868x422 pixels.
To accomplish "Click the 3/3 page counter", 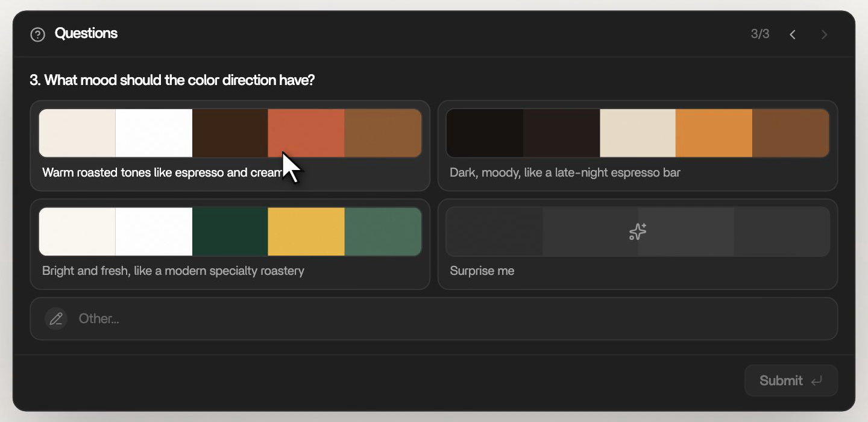I will click(760, 34).
